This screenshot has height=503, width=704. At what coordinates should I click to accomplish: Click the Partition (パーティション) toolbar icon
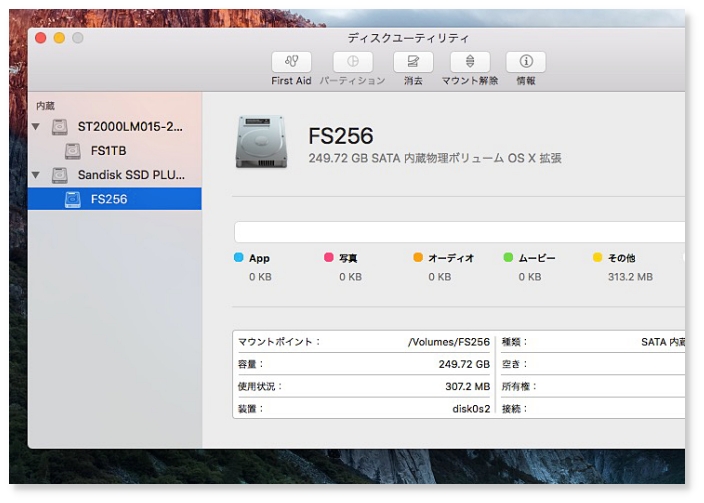[352, 62]
